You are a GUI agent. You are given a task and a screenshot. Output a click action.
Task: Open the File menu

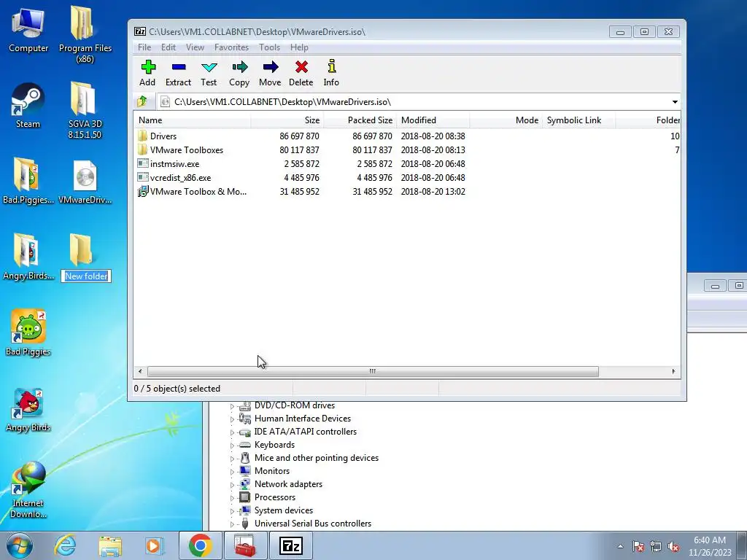click(144, 47)
